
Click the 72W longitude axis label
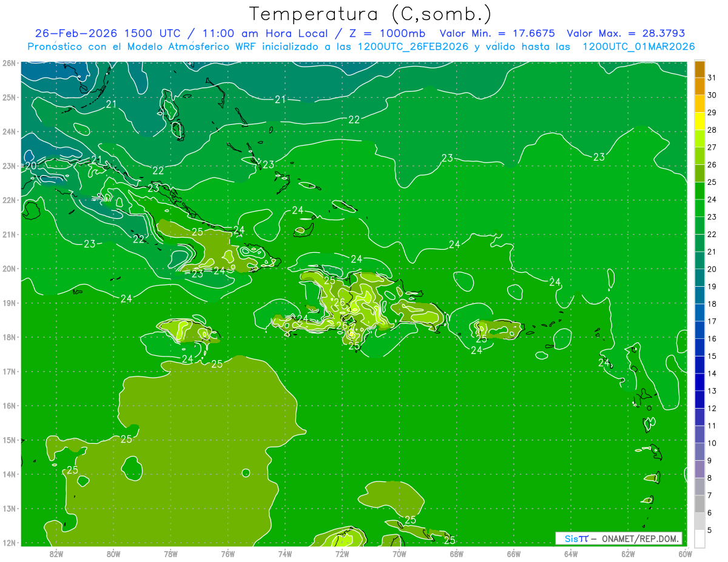(342, 554)
